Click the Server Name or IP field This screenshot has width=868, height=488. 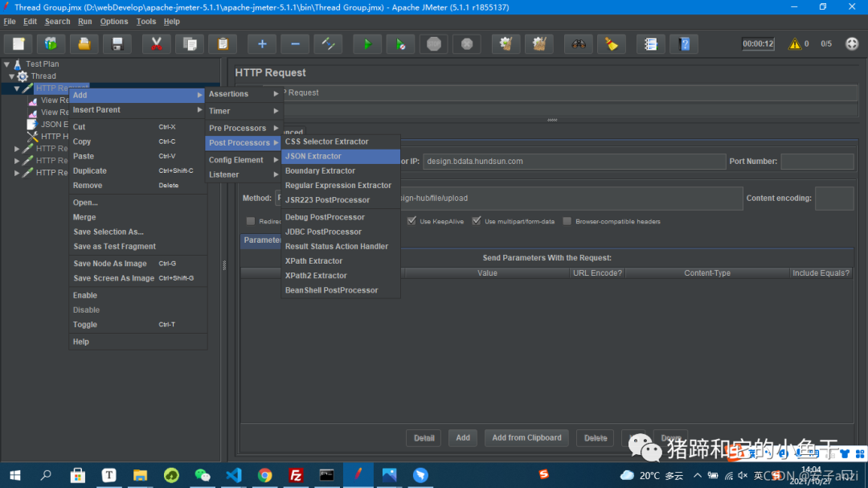(x=574, y=161)
